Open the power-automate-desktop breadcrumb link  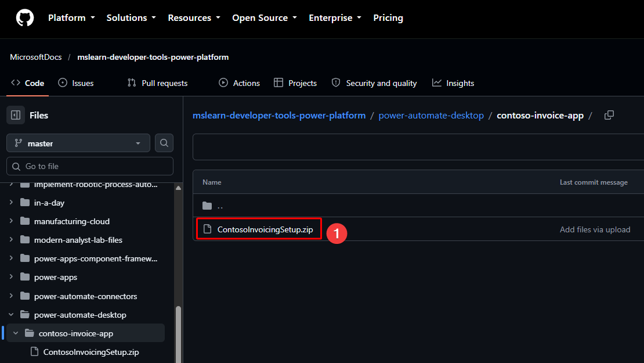pyautogui.click(x=431, y=116)
